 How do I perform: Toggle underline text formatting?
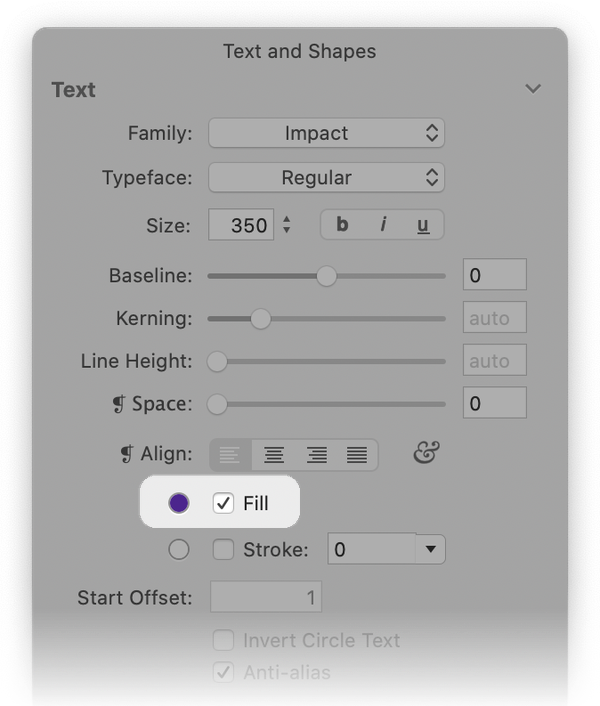[x=423, y=225]
